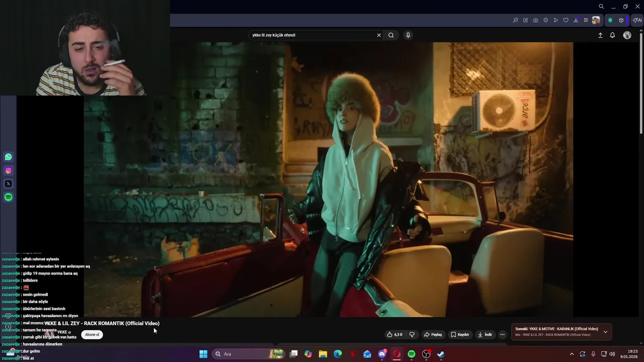Open Opera from the taskbar
This screenshot has width=644, height=362.
(x=396, y=354)
